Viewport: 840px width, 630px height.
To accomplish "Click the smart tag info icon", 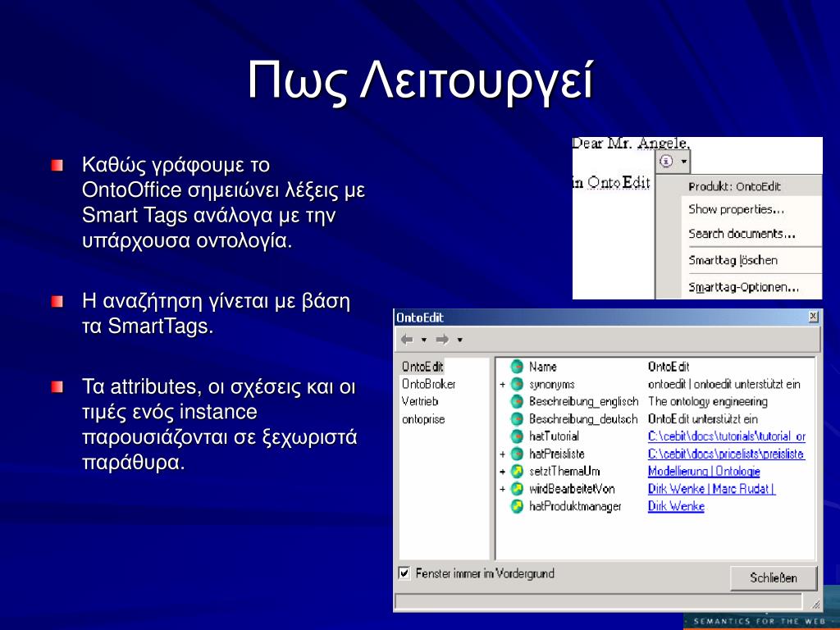I will click(666, 161).
